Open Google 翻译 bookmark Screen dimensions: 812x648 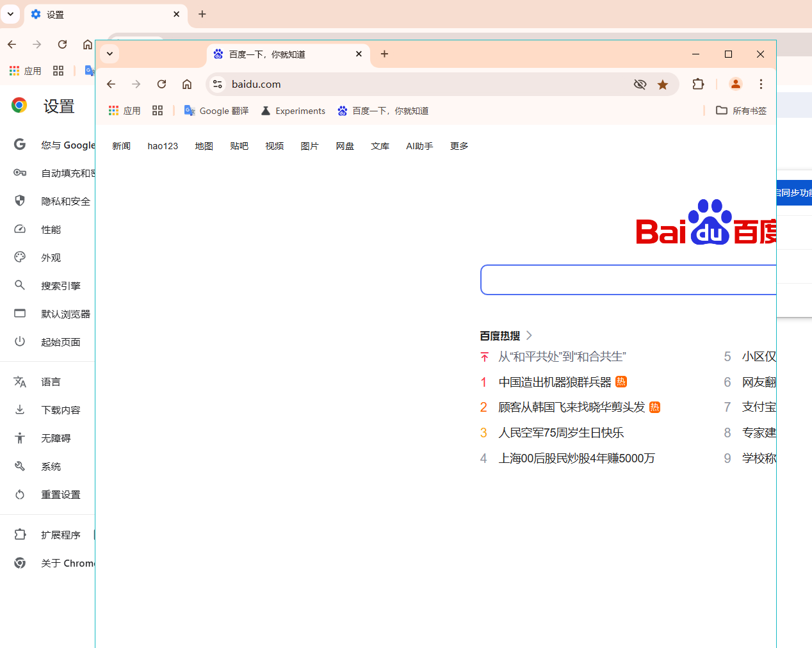click(x=216, y=111)
